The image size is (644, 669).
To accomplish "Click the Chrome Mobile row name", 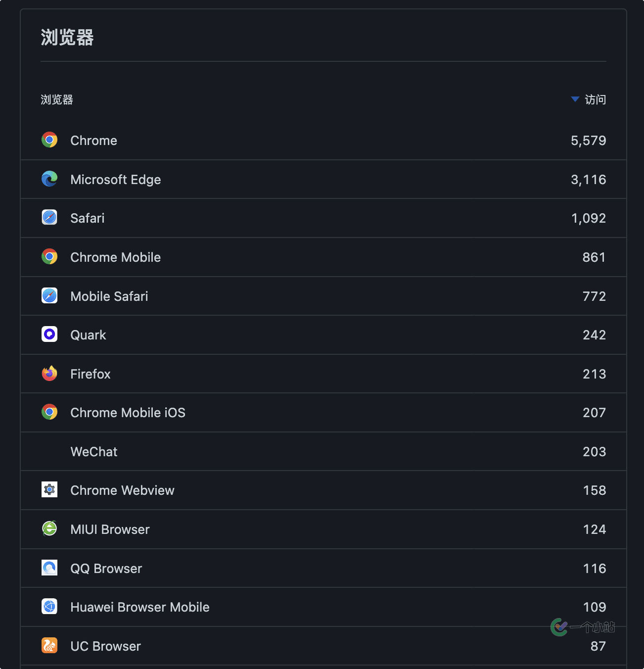I will (115, 257).
